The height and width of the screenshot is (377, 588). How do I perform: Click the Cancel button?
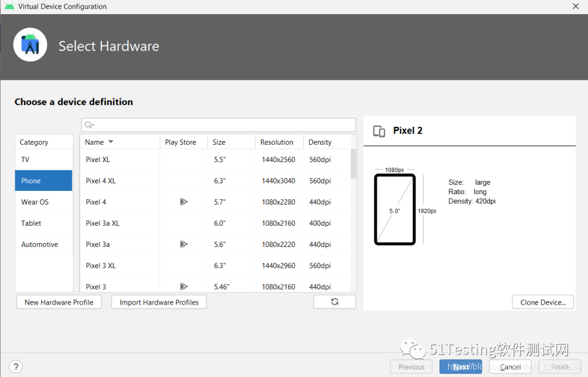click(510, 367)
